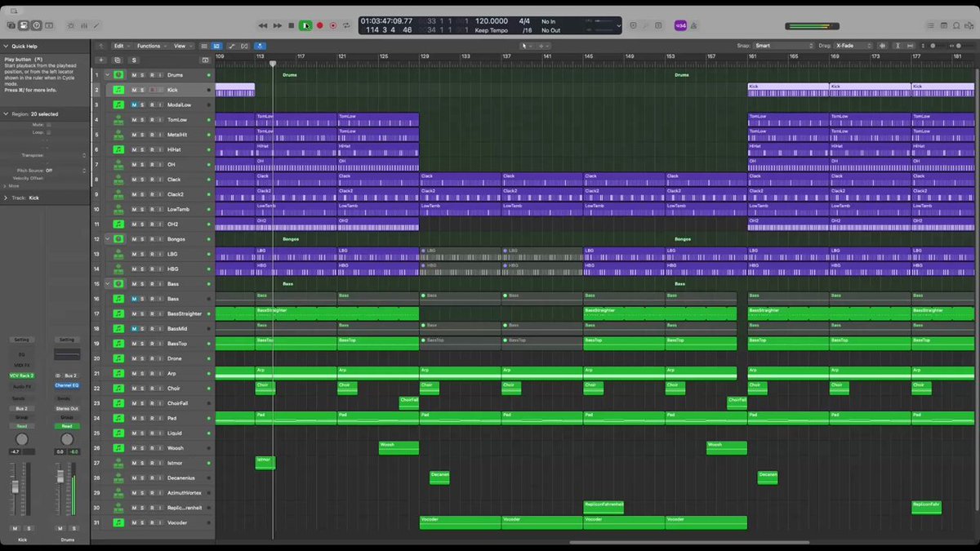Add a new track with plus button

[100, 60]
